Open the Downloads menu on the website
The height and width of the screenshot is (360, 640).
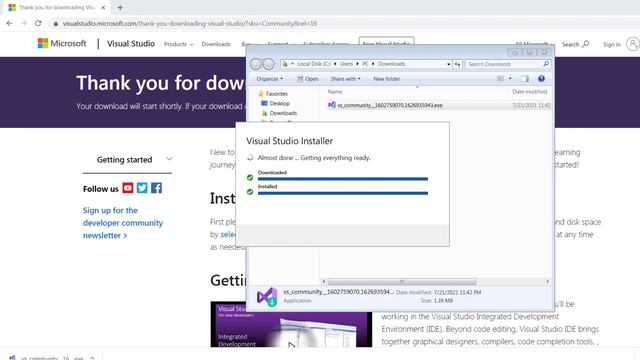click(216, 44)
